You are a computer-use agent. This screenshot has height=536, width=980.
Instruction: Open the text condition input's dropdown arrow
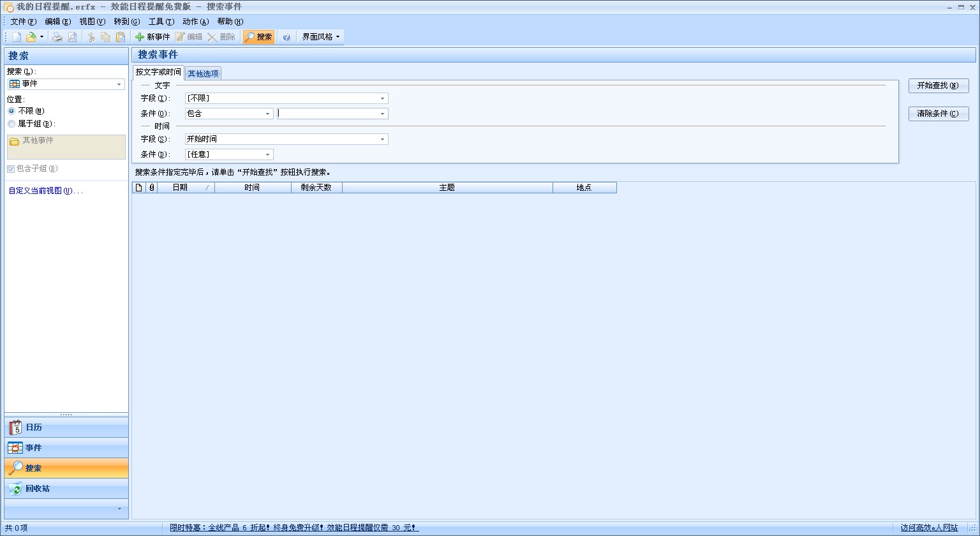tap(383, 114)
